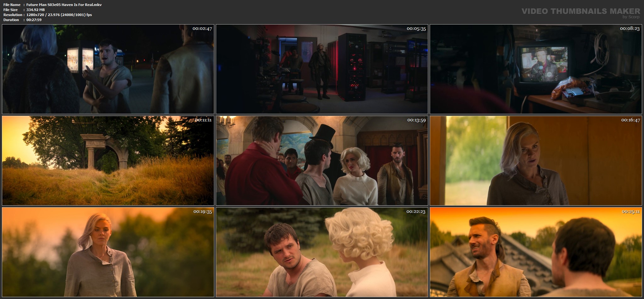Open the thumbnail timestamped 00:22:23
This screenshot has width=644, height=299.
(x=322, y=252)
